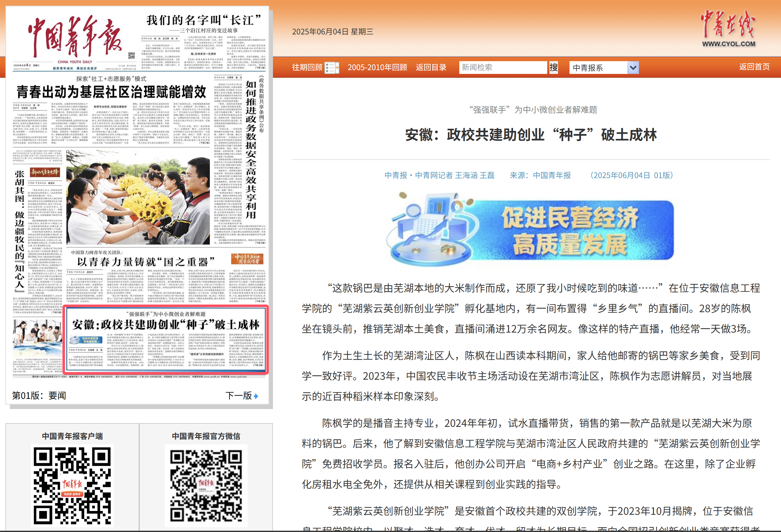Focus the 新闻检索 search field

point(503,68)
